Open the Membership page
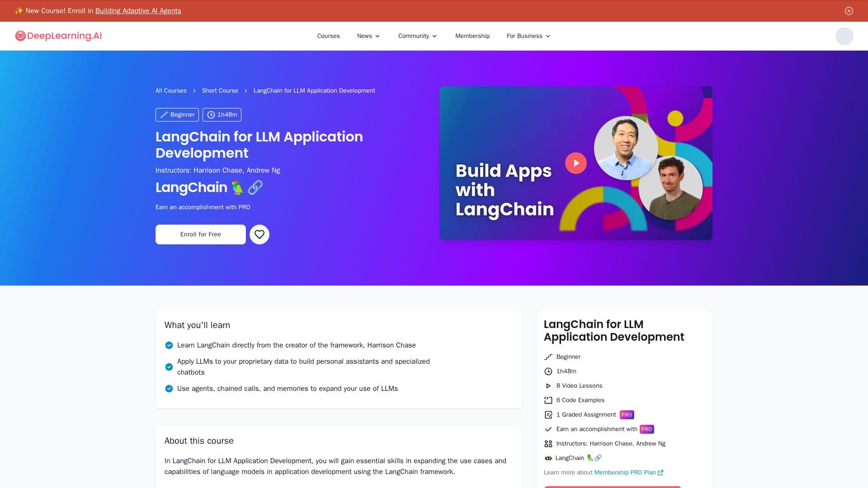868x488 pixels. coord(472,36)
